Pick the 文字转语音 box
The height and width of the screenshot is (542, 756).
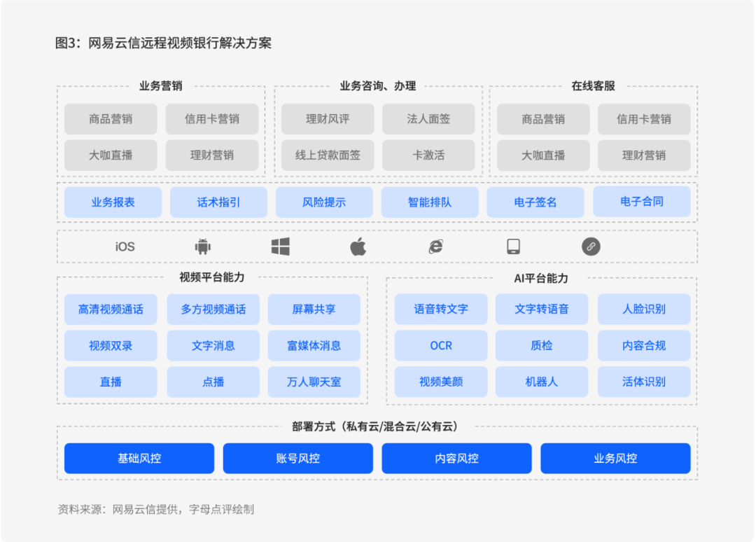pyautogui.click(x=541, y=309)
